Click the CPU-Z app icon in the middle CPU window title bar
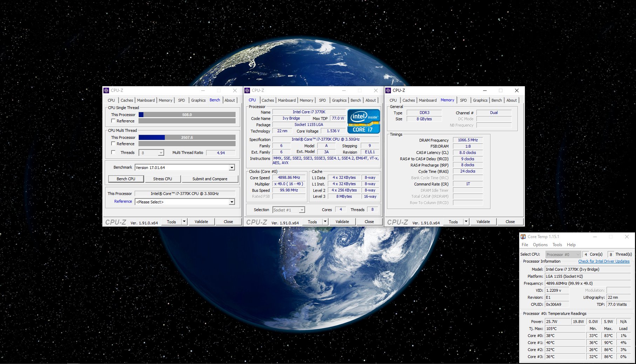Viewport: 636px width, 364px height. [x=247, y=90]
